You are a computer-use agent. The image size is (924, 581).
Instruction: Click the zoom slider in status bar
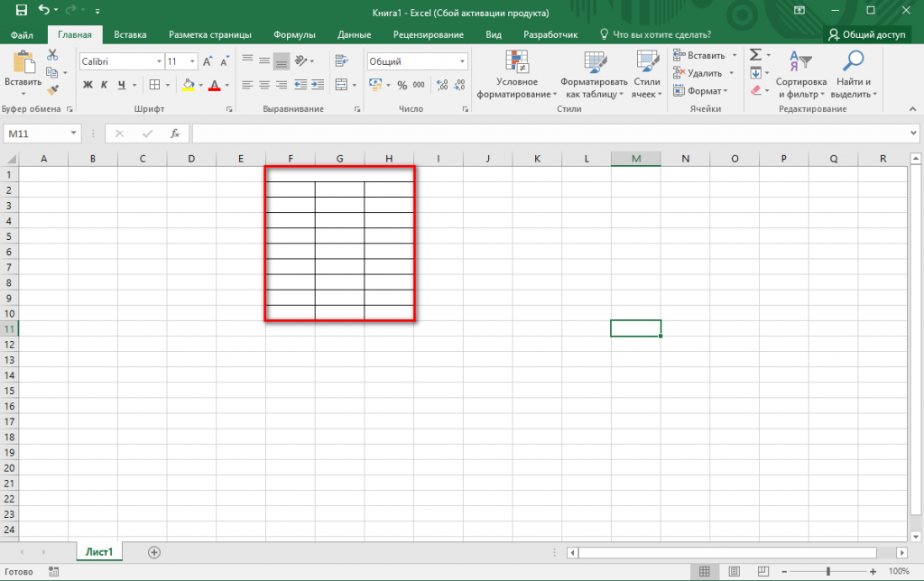(828, 571)
